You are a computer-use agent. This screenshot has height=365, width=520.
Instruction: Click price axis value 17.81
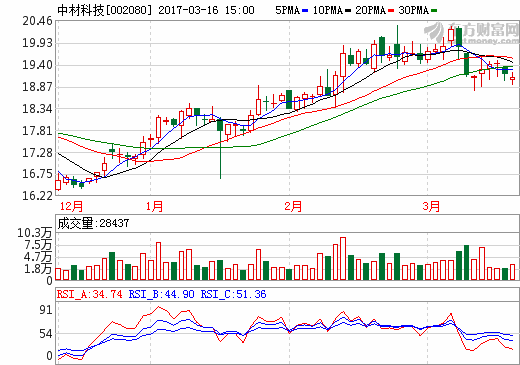[x=37, y=131]
